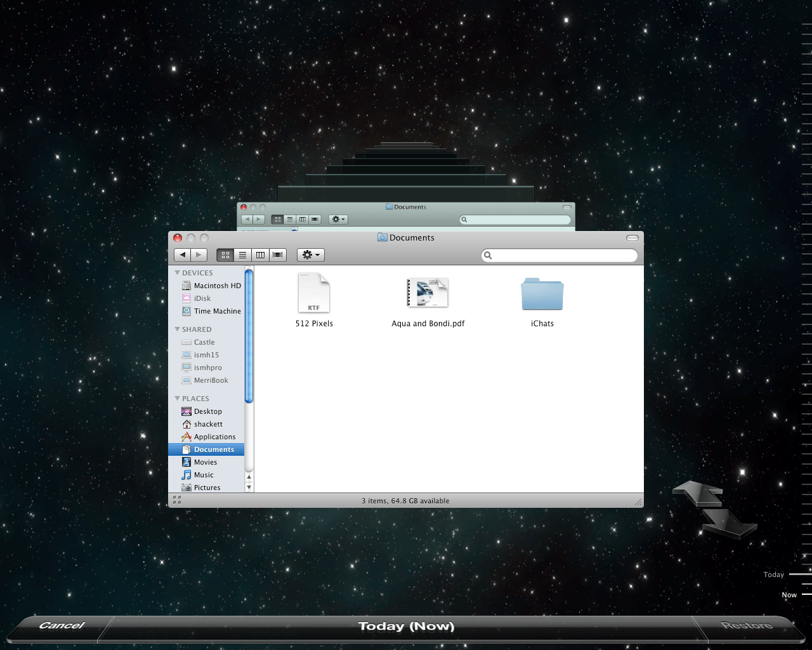This screenshot has height=650, width=812.
Task: Click the front window's toolbar toggle pill button
Action: tap(632, 238)
